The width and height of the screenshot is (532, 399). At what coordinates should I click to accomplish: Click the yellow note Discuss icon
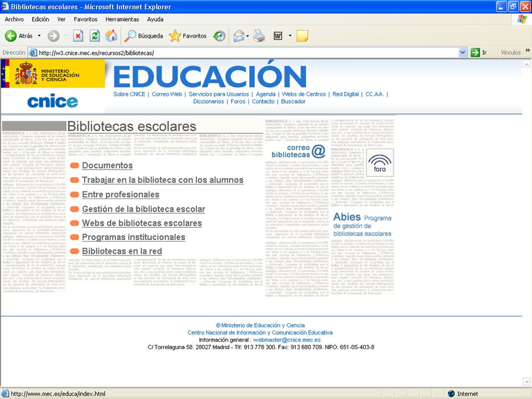coord(302,35)
